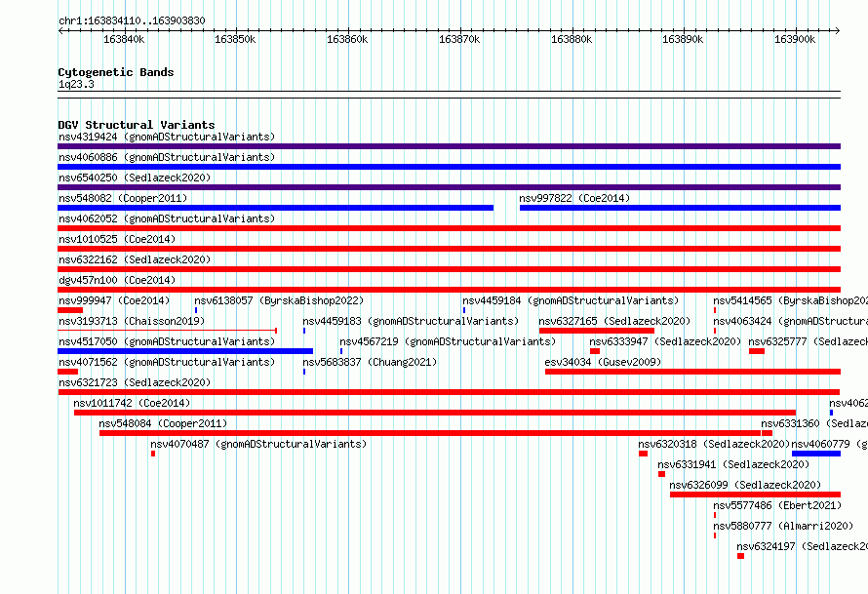Select the nsv4060779 variant label
Image resolution: width=868 pixels, height=594 pixels.
(830, 444)
